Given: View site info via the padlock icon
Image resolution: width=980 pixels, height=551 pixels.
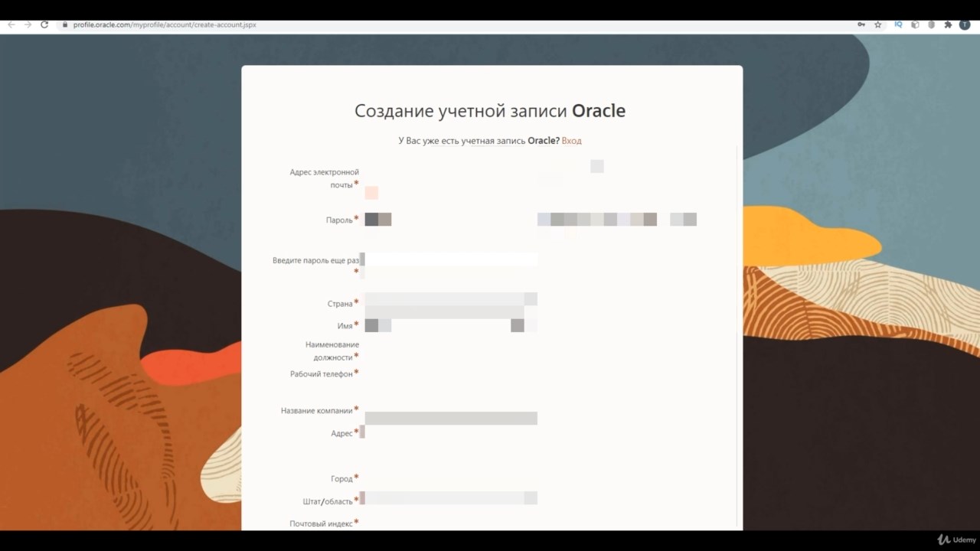Looking at the screenshot, I should 65,24.
